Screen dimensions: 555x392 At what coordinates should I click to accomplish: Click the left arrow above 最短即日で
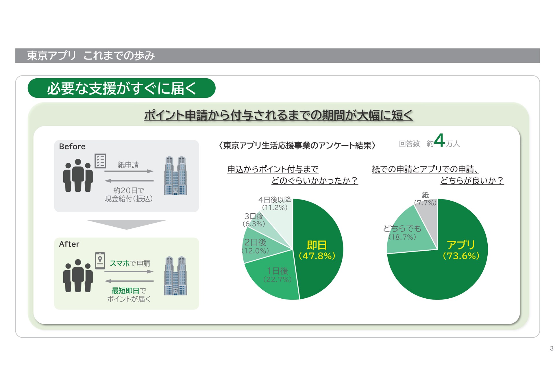129,281
